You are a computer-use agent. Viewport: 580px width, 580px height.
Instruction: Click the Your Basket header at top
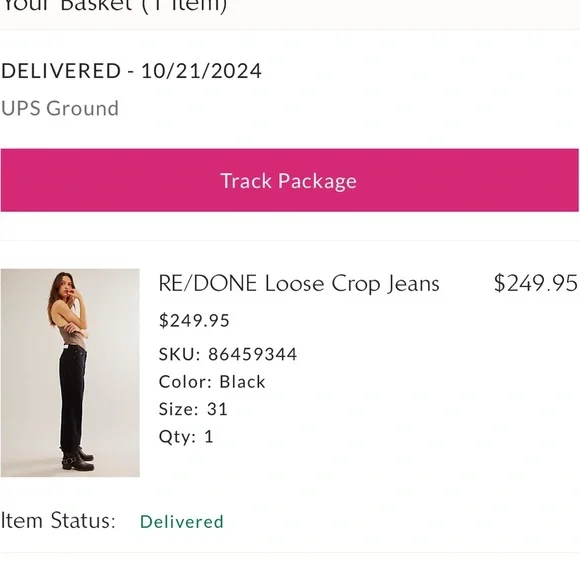(x=114, y=6)
